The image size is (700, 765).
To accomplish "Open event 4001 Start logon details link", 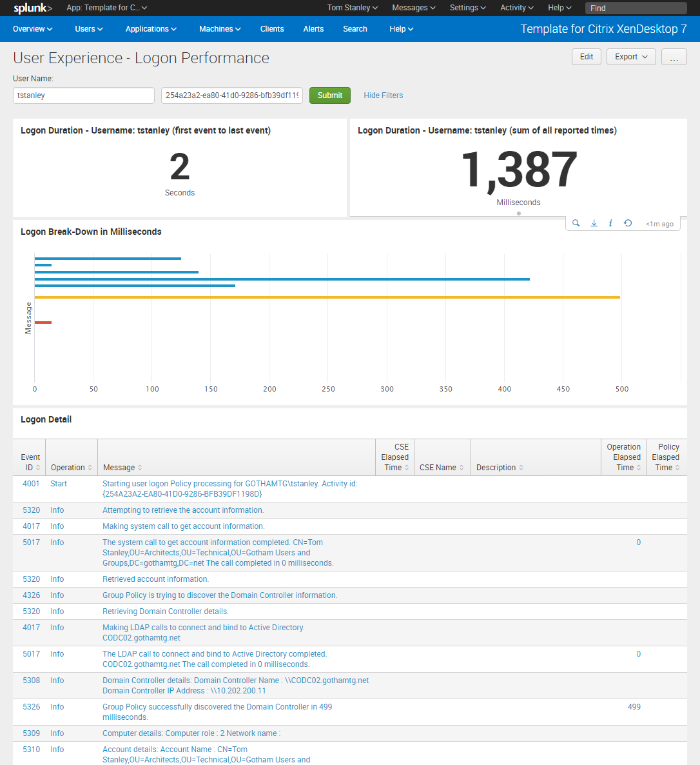I will (58, 483).
